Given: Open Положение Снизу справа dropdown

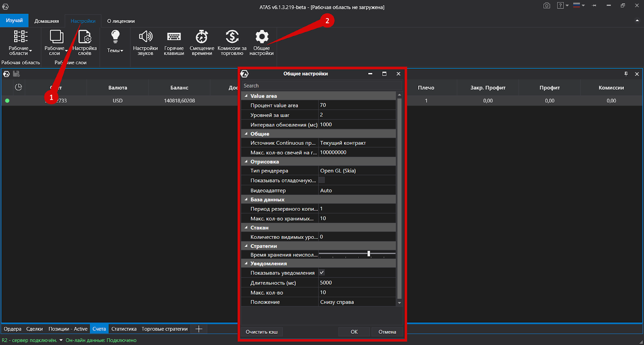Looking at the screenshot, I should pos(357,302).
